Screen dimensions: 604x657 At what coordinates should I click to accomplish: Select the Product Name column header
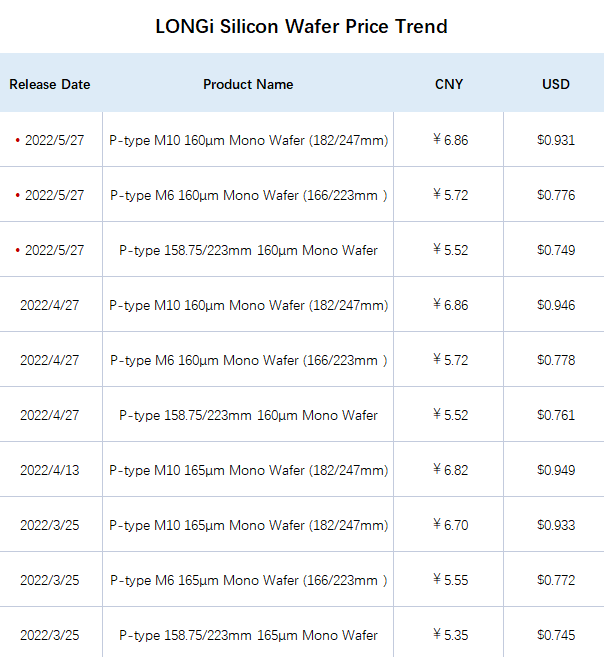pos(248,85)
